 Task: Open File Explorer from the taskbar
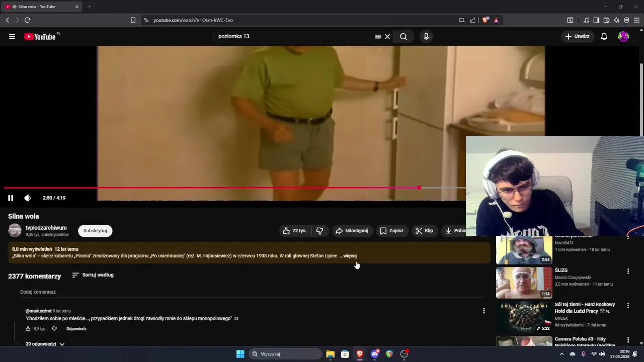coord(331,354)
